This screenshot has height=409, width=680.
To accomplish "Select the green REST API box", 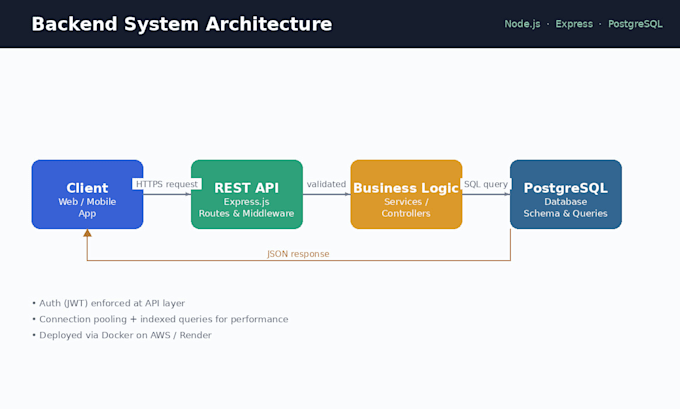I will pos(247,194).
